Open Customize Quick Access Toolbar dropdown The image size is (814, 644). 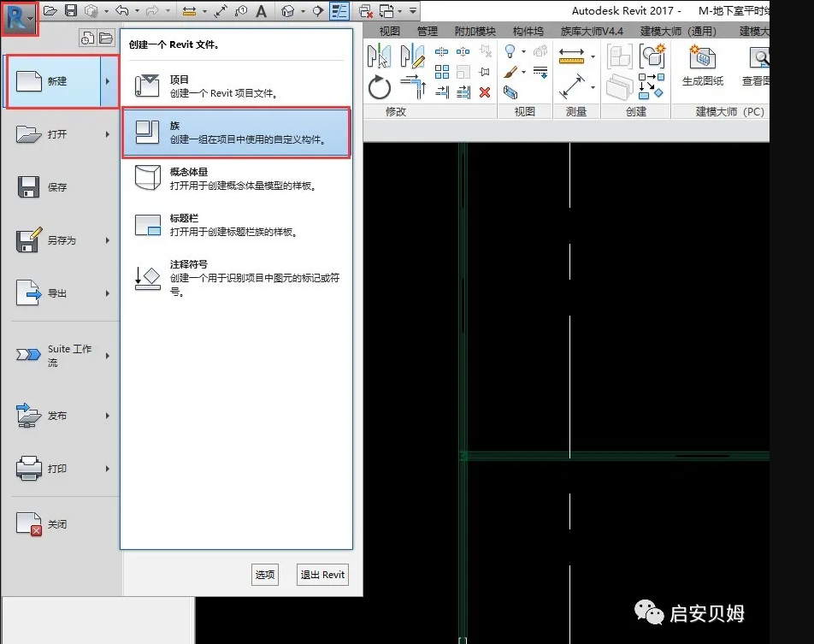click(x=413, y=10)
